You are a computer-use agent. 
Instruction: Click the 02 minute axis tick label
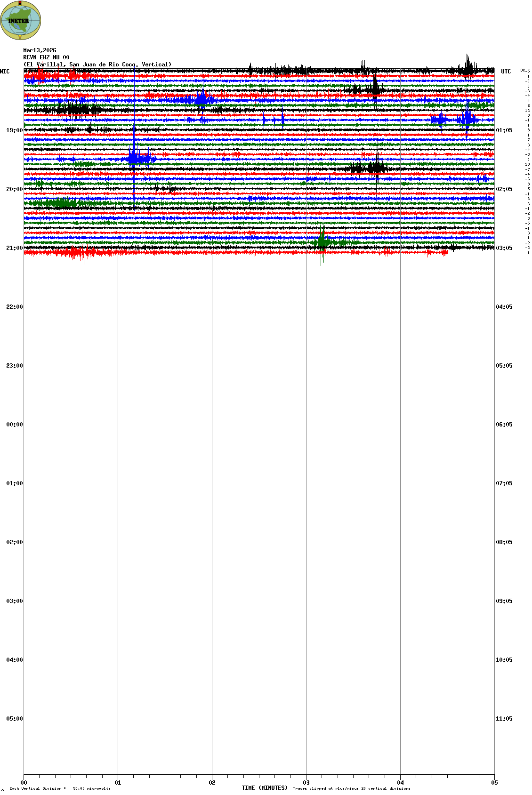(x=212, y=783)
